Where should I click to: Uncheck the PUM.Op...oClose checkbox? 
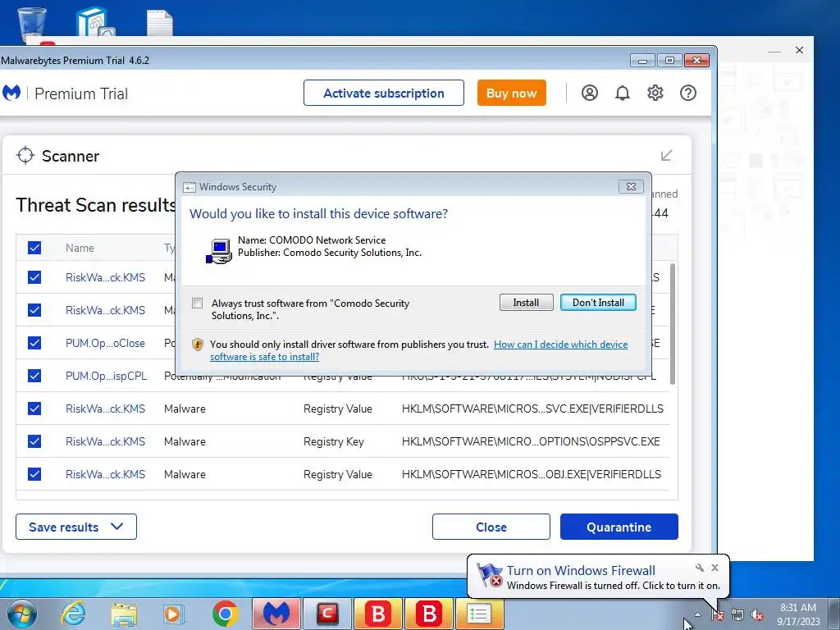click(x=34, y=343)
